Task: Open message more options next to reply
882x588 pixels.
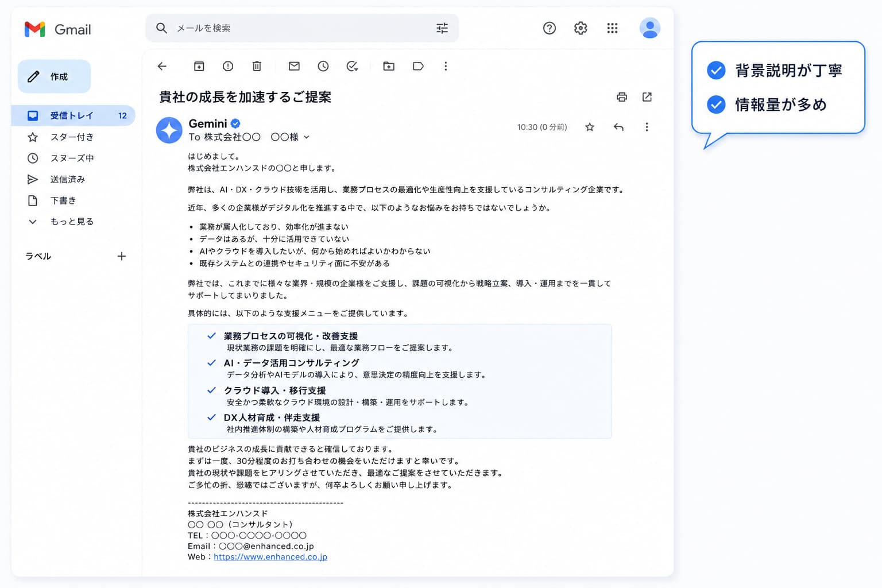Action: [x=647, y=127]
